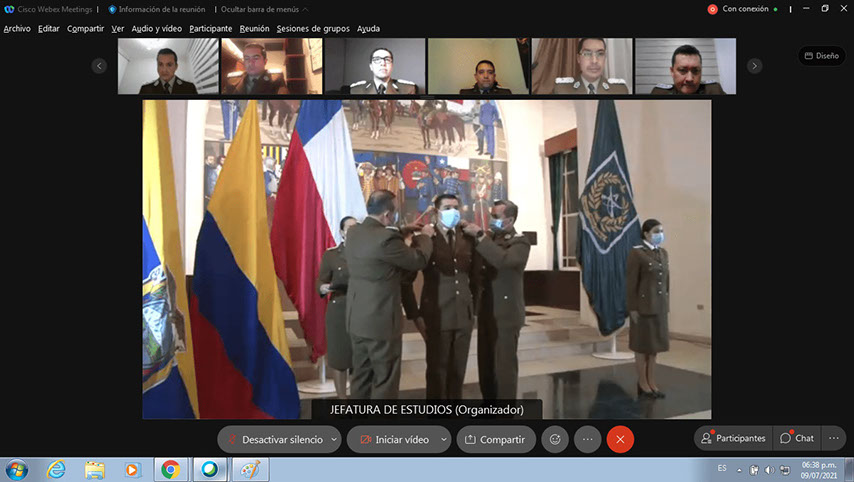Open the Audio y vídeo menu
The height and width of the screenshot is (482, 854).
156,29
